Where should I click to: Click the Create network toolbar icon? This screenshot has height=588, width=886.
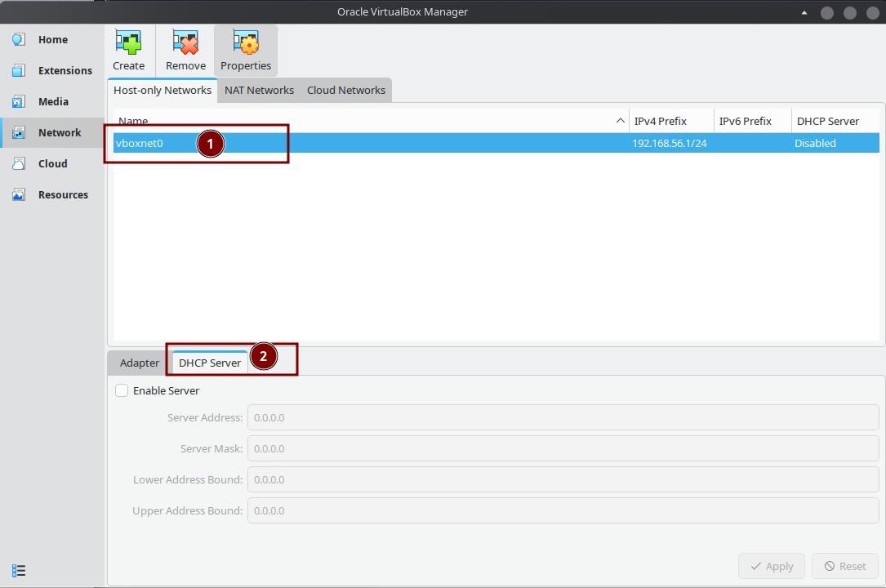128,42
